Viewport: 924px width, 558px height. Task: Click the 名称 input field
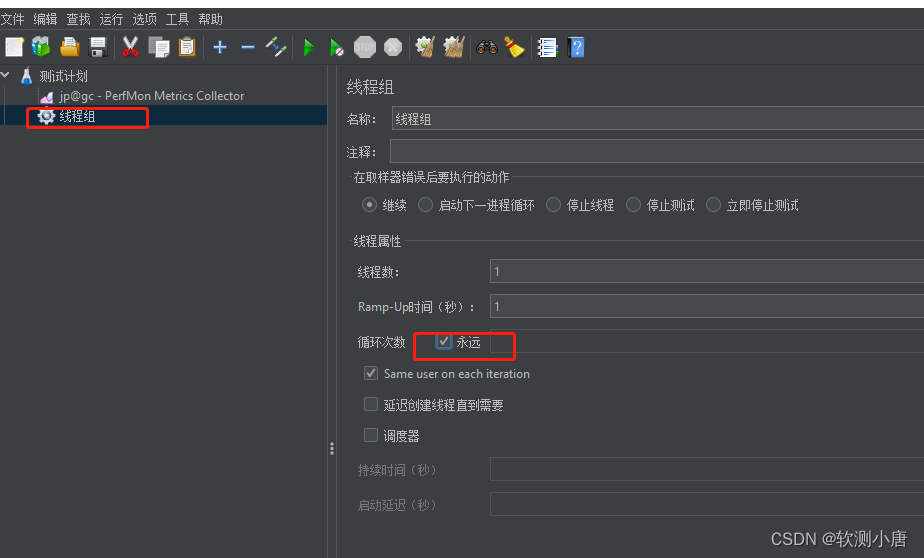point(658,118)
